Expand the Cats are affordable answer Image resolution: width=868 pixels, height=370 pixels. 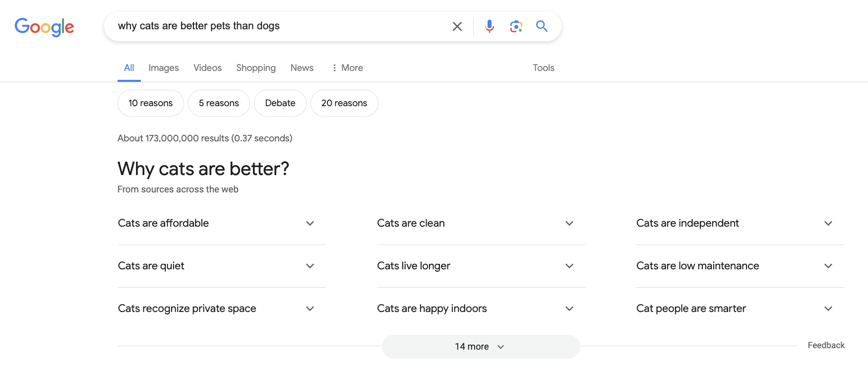point(310,223)
